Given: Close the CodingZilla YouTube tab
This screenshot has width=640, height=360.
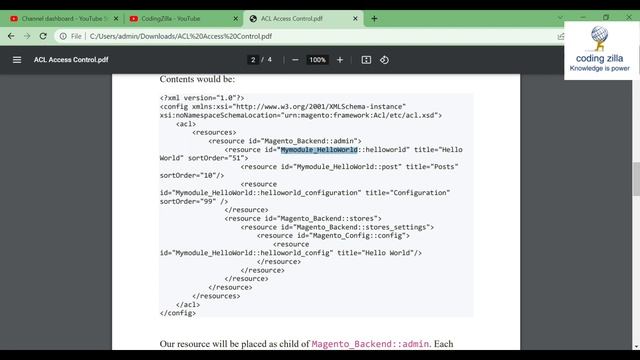Looking at the screenshot, I should click(x=236, y=19).
